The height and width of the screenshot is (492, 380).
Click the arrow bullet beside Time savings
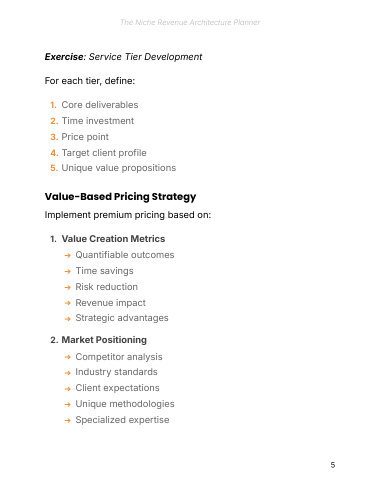point(68,272)
